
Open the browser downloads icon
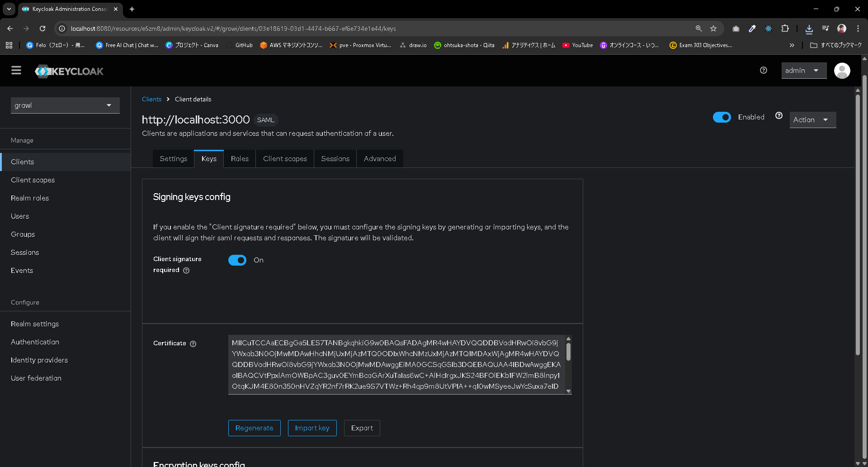[x=809, y=29]
